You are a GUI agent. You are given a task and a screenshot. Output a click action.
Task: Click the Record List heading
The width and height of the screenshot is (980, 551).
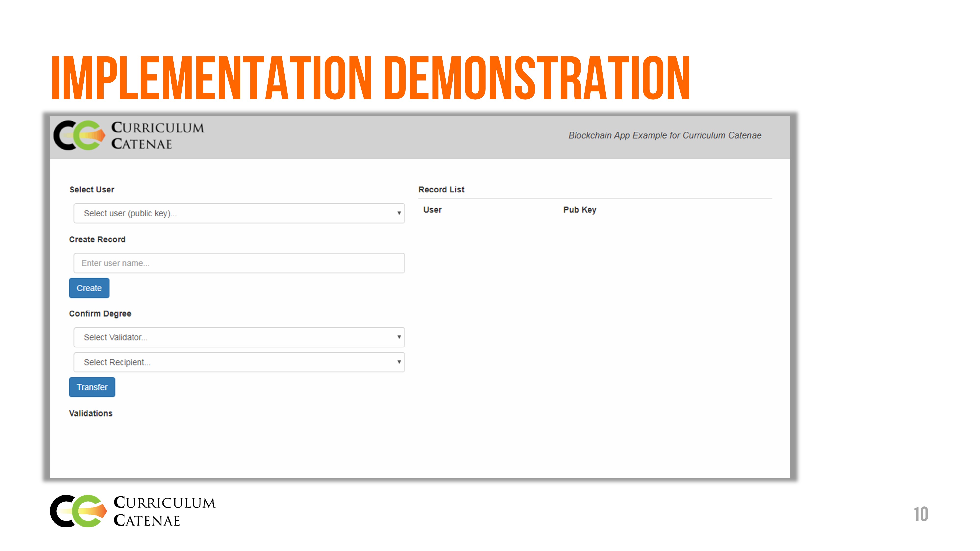[441, 189]
